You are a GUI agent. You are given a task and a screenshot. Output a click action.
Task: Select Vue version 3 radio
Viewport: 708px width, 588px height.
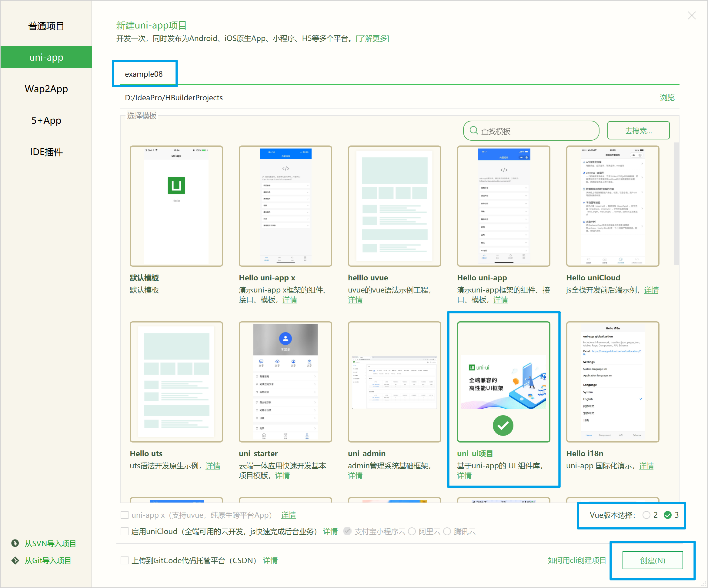pos(667,515)
